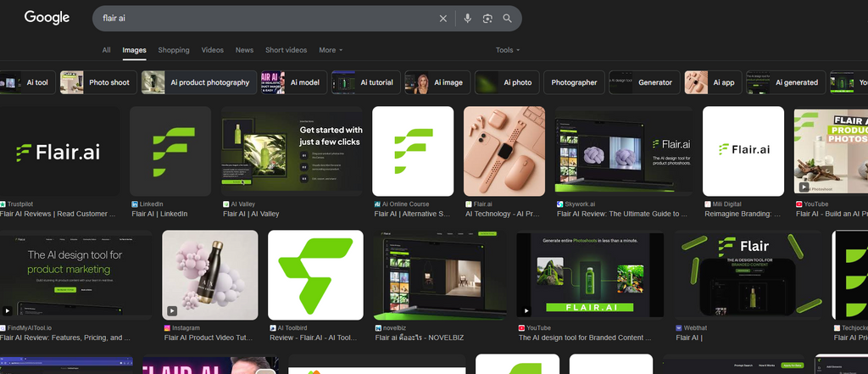Click the Mili Digital source favicon
The image size is (868, 374).
708,204
